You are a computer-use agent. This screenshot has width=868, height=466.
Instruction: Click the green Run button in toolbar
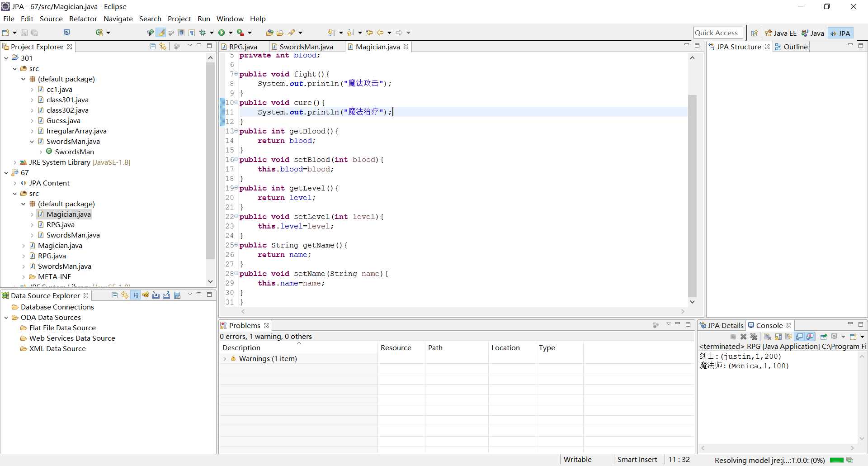pyautogui.click(x=222, y=33)
